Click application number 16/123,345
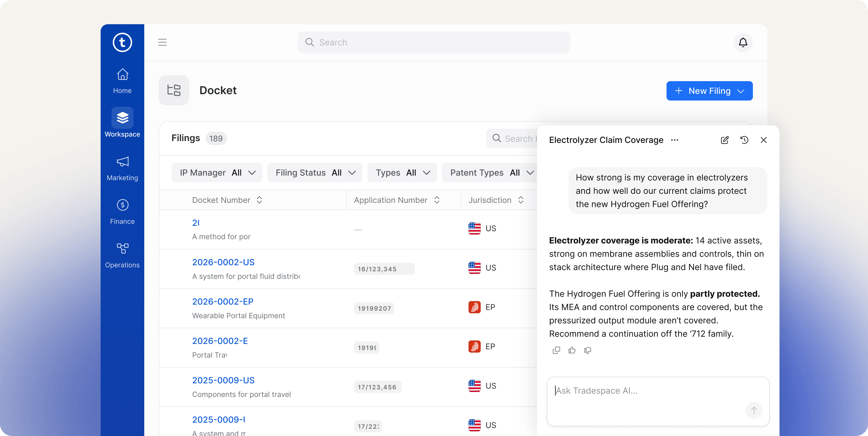 click(x=384, y=269)
